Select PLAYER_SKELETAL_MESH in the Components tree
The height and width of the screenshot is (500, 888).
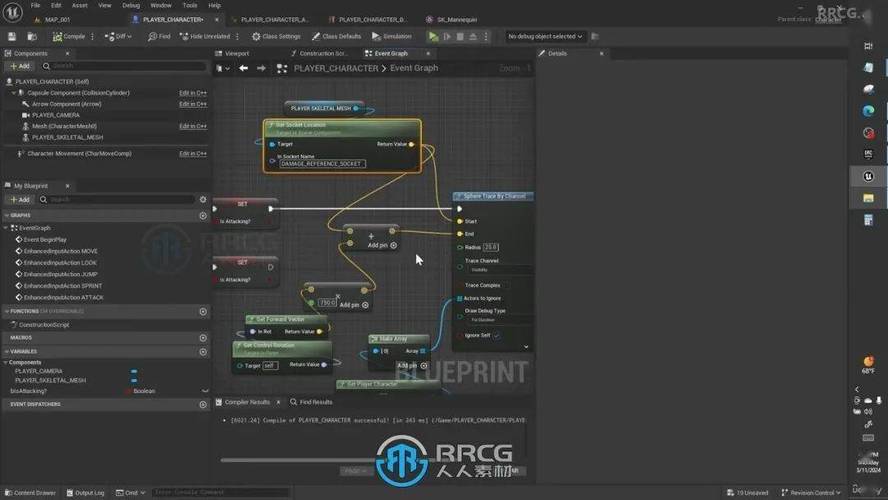click(x=67, y=137)
